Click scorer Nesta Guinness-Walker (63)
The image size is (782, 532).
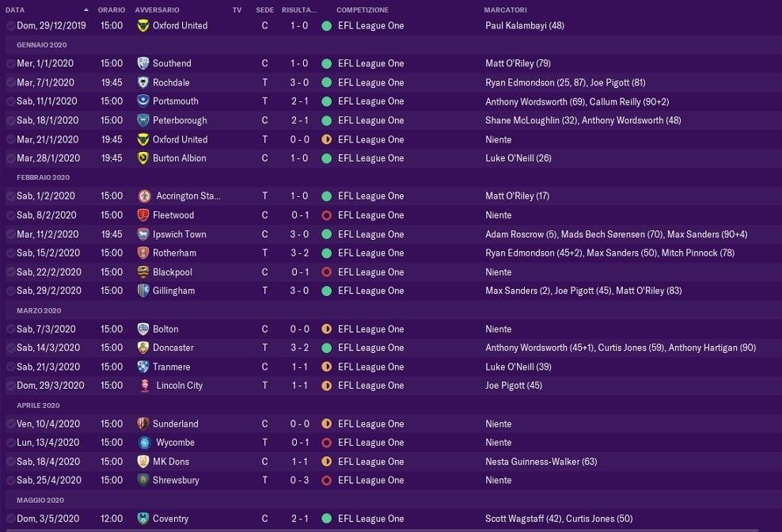541,462
